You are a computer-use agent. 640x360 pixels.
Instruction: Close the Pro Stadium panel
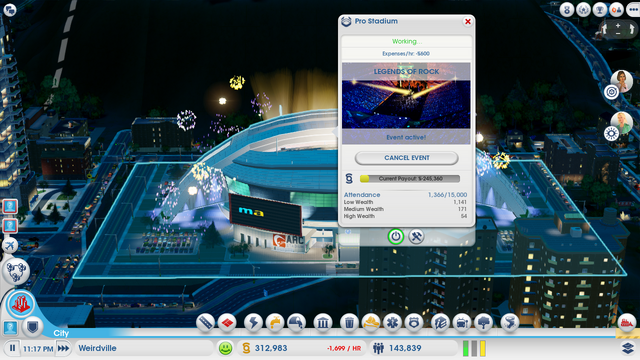[x=468, y=21]
